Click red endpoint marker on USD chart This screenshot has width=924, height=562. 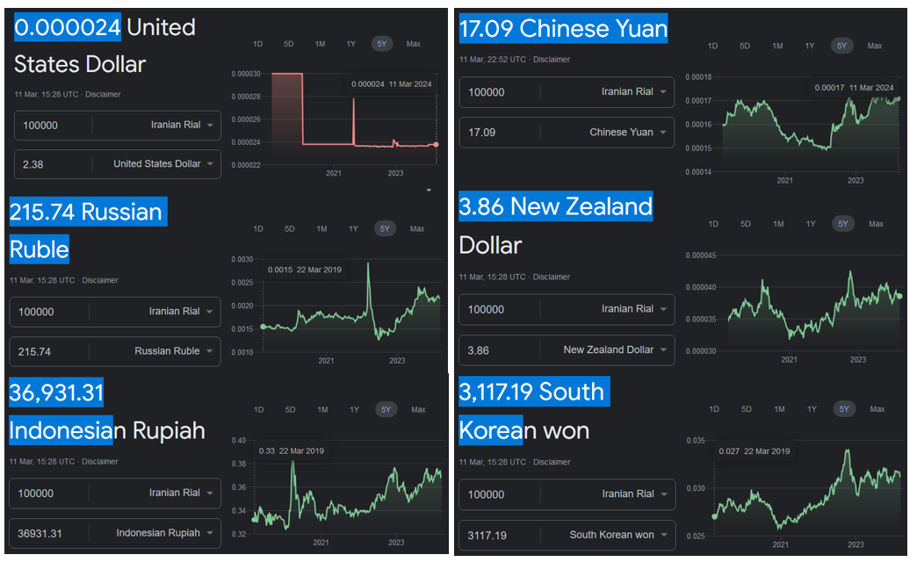[437, 144]
